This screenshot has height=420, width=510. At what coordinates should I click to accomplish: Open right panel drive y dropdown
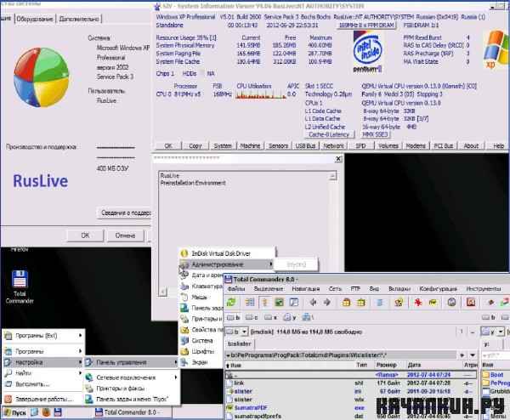point(501,332)
